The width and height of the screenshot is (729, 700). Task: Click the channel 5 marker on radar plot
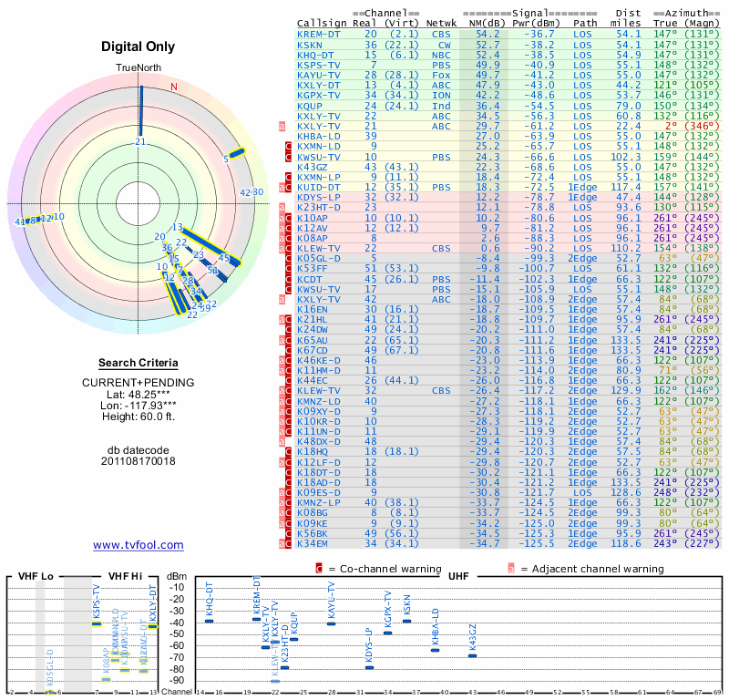237,152
